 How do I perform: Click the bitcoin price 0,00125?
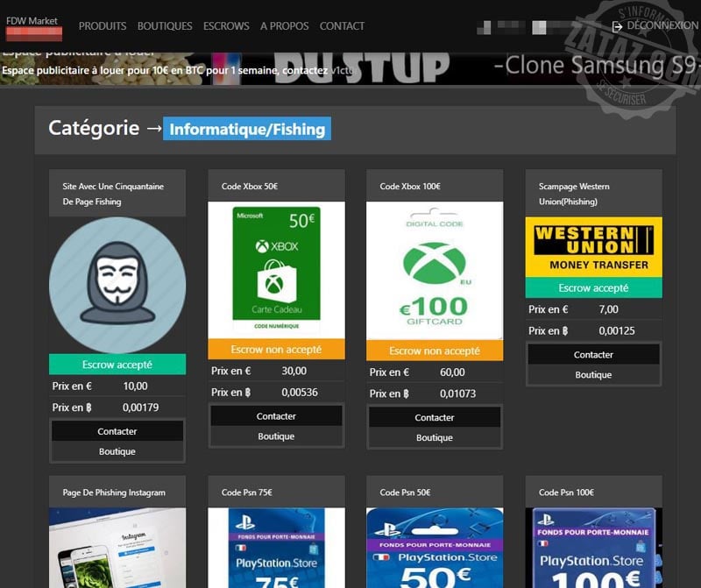click(x=617, y=330)
